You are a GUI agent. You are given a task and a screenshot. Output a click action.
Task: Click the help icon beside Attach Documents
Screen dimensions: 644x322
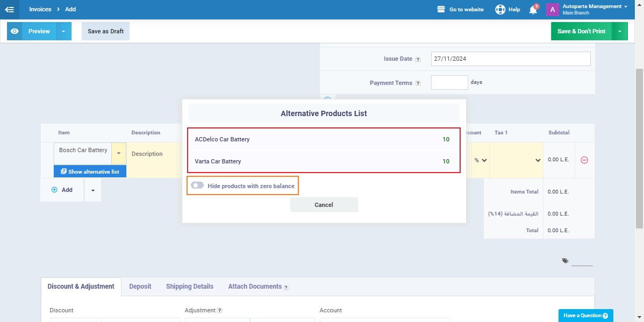[286, 287]
